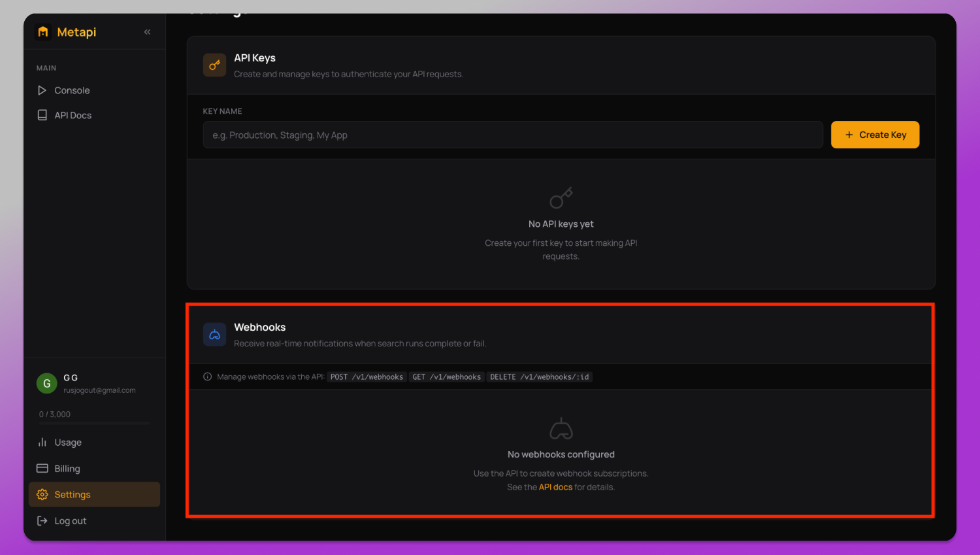
Task: Open the Console page
Action: pyautogui.click(x=94, y=90)
